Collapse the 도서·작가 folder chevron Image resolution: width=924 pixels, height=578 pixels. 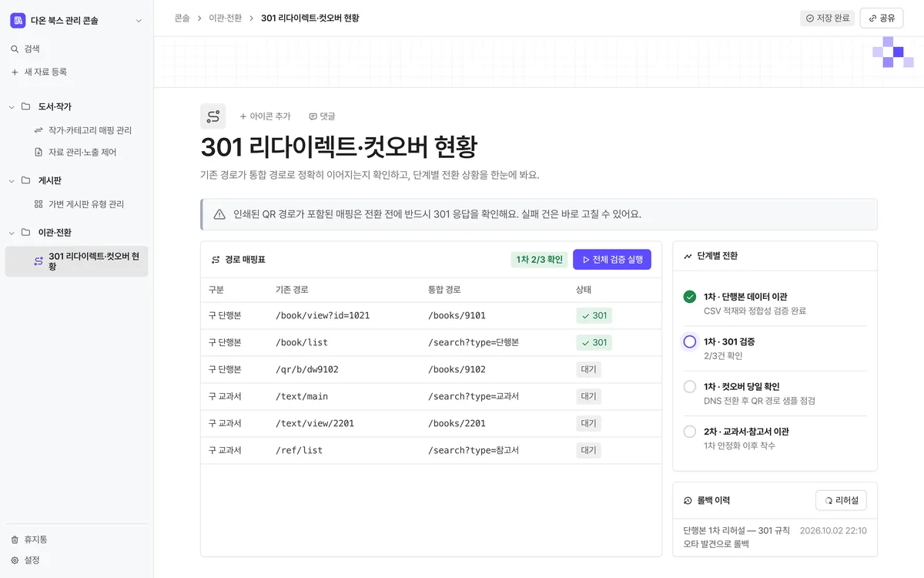point(12,106)
